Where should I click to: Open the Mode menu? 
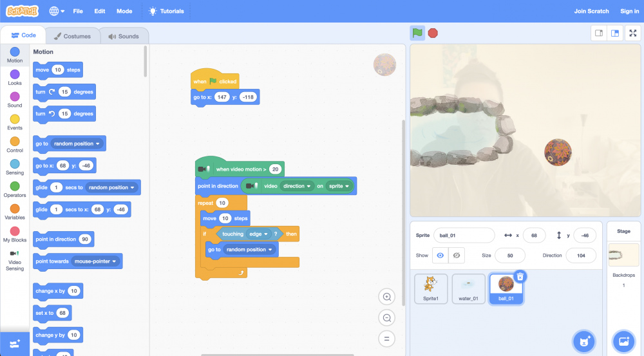coord(124,11)
